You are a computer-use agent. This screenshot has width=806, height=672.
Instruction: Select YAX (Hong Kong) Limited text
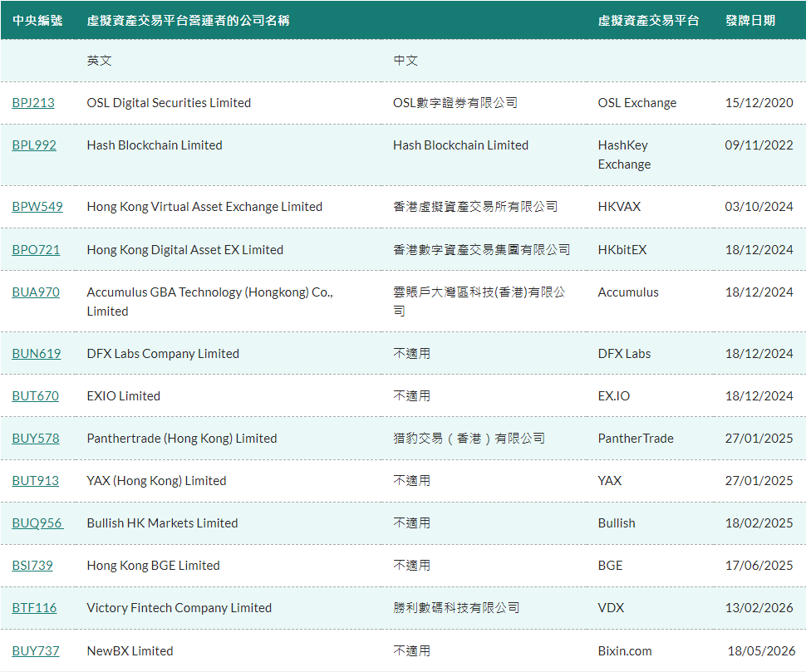[156, 481]
